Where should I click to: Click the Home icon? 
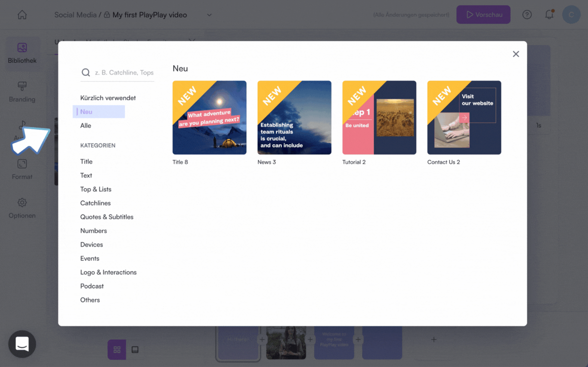pyautogui.click(x=22, y=15)
